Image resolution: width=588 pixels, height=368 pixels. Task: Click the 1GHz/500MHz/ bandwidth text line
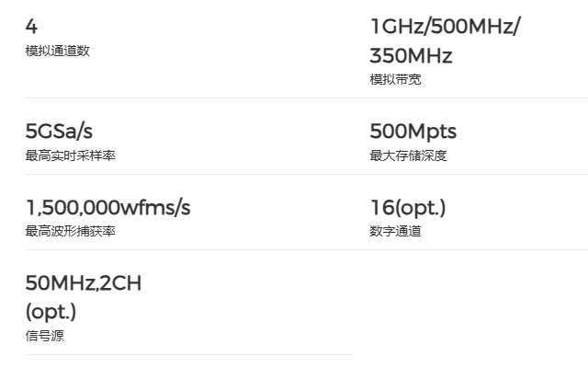click(445, 27)
